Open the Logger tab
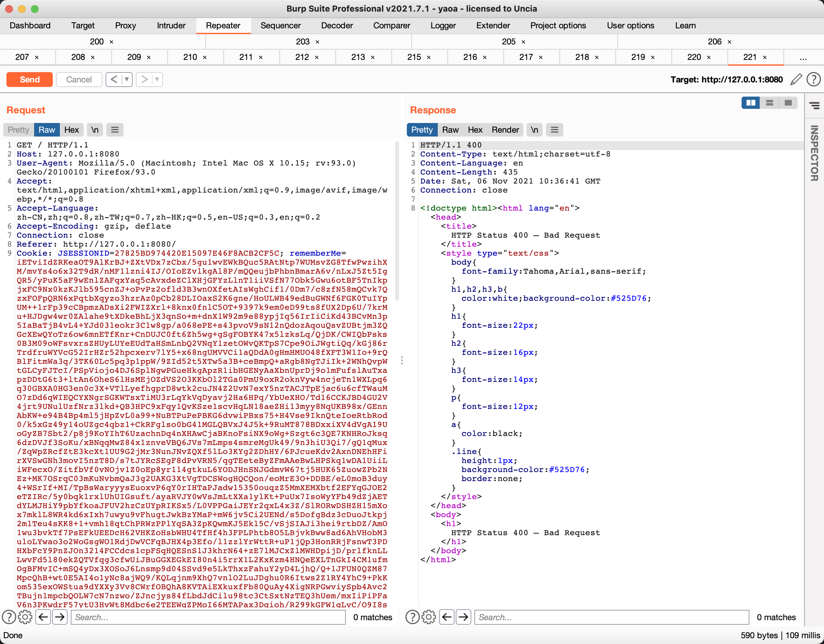Screen dimensions: 824x644 pos(443,26)
